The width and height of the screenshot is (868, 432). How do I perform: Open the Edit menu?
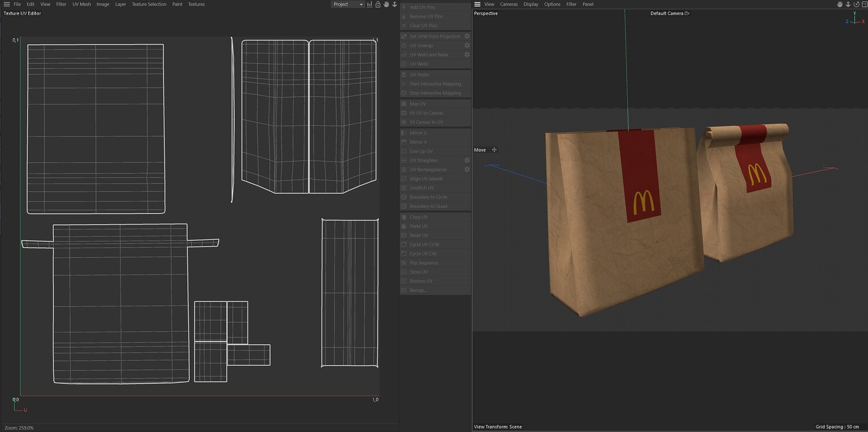[x=31, y=4]
